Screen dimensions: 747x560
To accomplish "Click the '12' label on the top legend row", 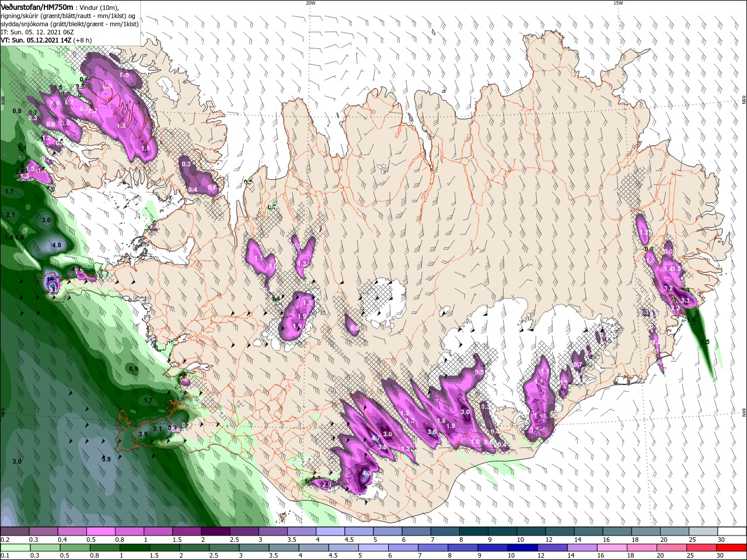I will tap(548, 540).
